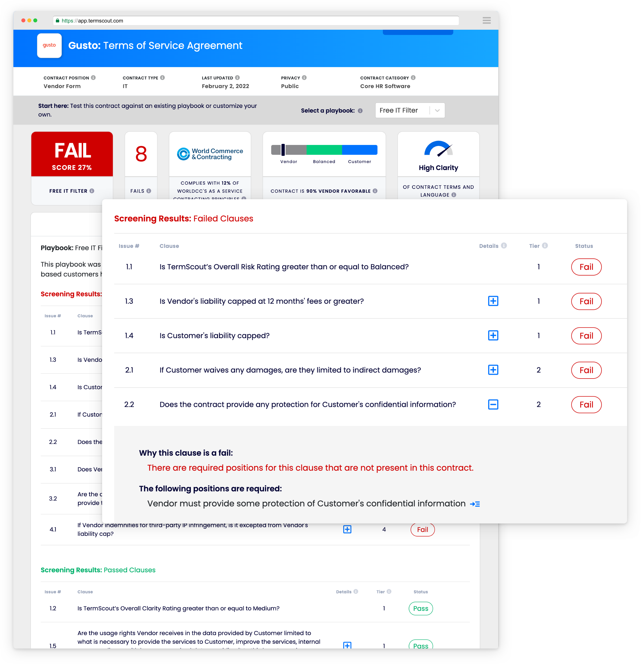The height and width of the screenshot is (664, 644).
Task: Click the 'Core HR Software' category value
Action: [385, 86]
